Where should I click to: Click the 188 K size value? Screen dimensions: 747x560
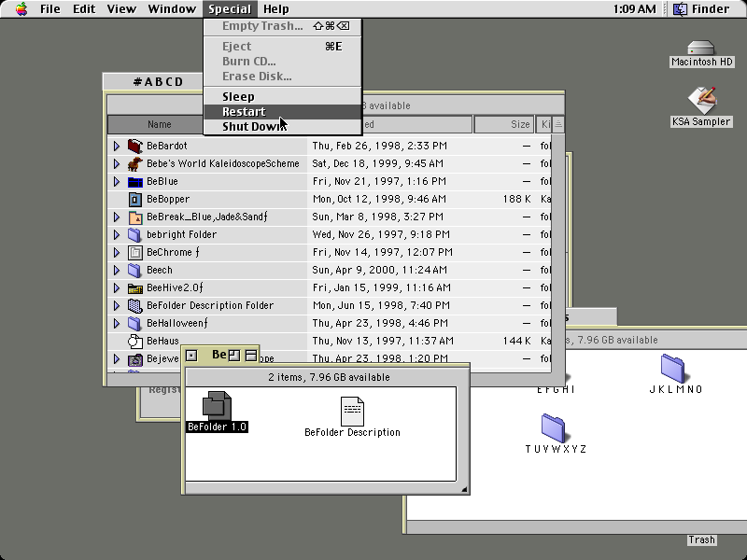pyautogui.click(x=516, y=199)
